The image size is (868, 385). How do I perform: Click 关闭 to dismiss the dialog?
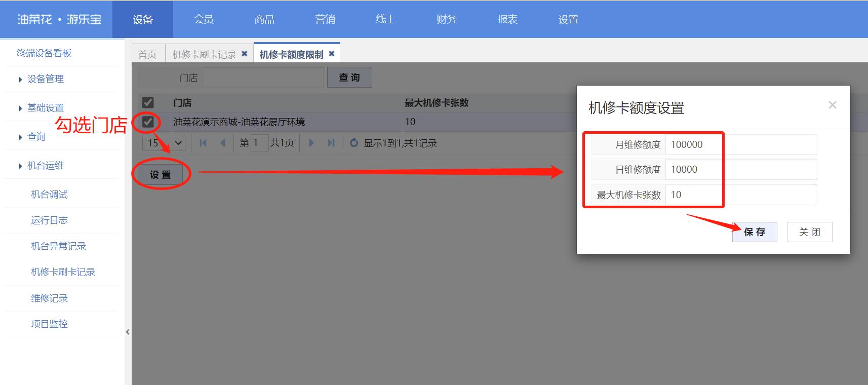809,232
